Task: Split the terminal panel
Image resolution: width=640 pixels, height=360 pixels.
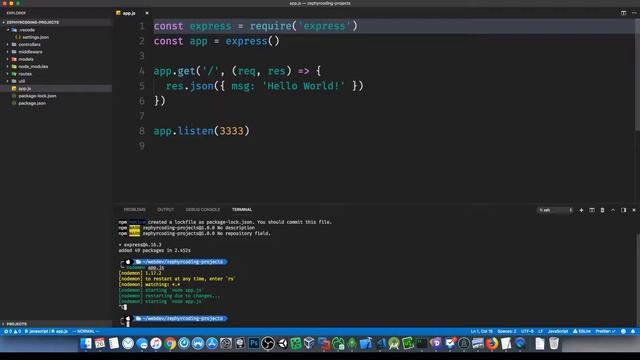Action: pyautogui.click(x=592, y=210)
